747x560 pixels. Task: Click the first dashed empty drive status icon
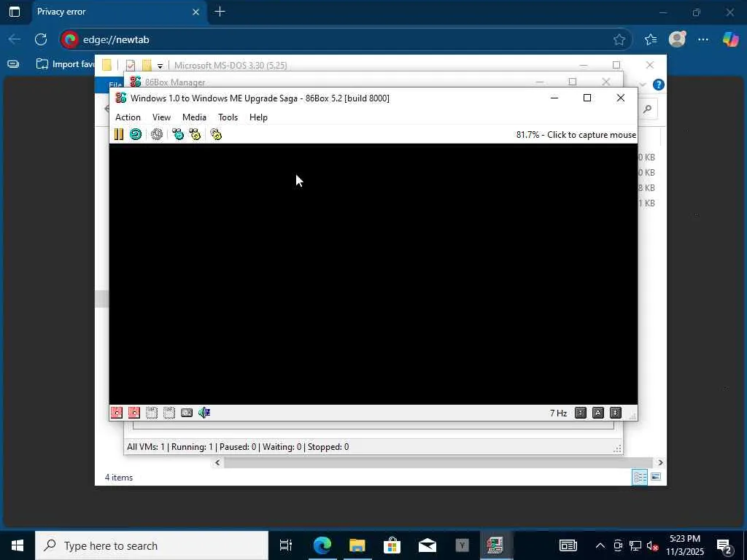152,413
